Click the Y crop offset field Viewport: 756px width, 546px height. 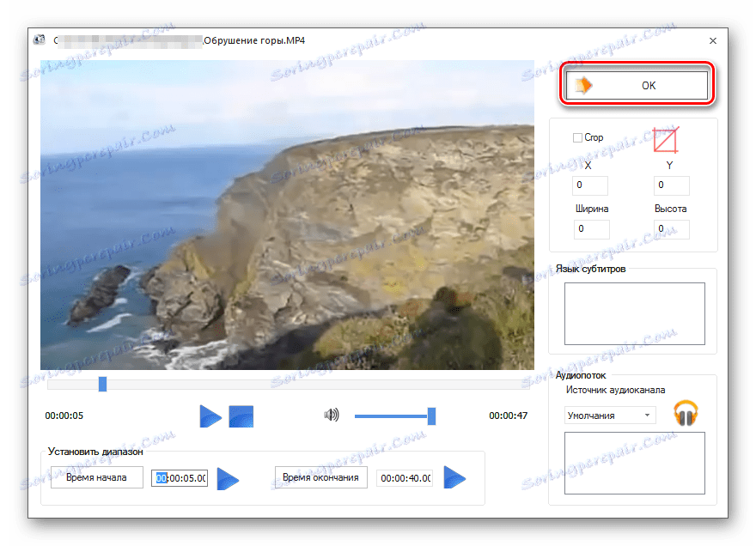click(x=672, y=185)
